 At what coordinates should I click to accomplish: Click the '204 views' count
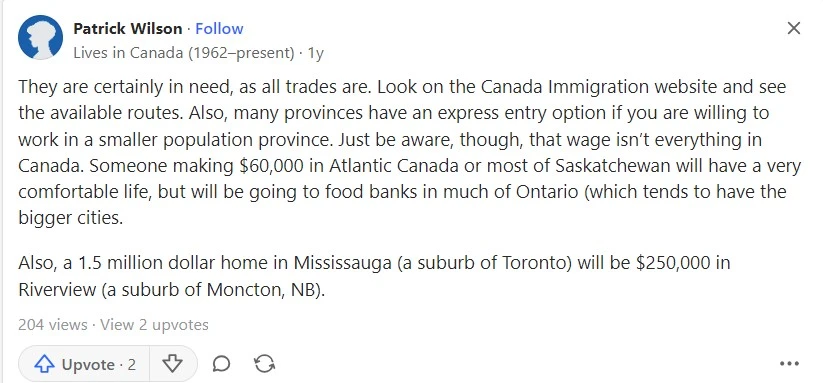coord(52,325)
